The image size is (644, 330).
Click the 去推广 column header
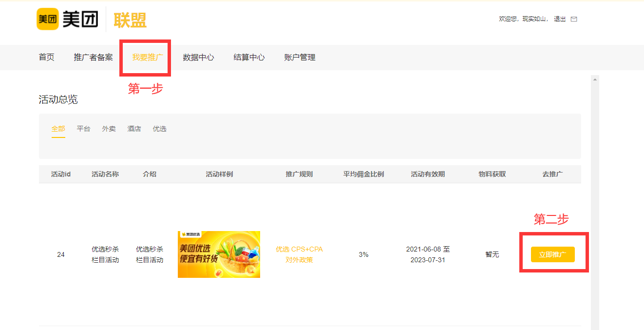point(552,174)
